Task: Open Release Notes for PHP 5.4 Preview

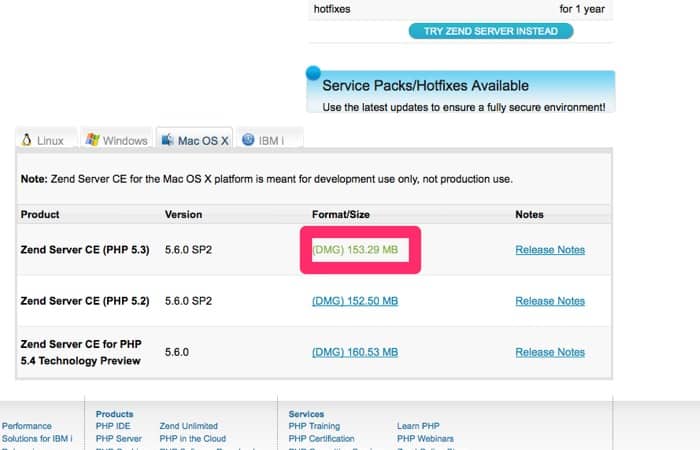Action: click(x=550, y=352)
